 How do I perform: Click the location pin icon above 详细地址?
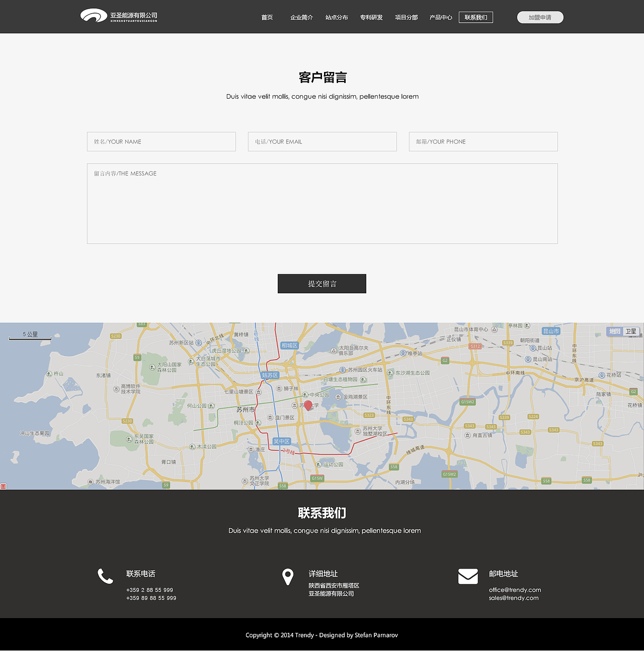[x=288, y=577]
